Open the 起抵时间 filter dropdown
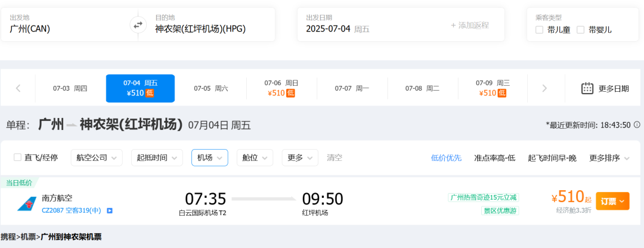Screen dimensions: 644x248 coord(157,157)
